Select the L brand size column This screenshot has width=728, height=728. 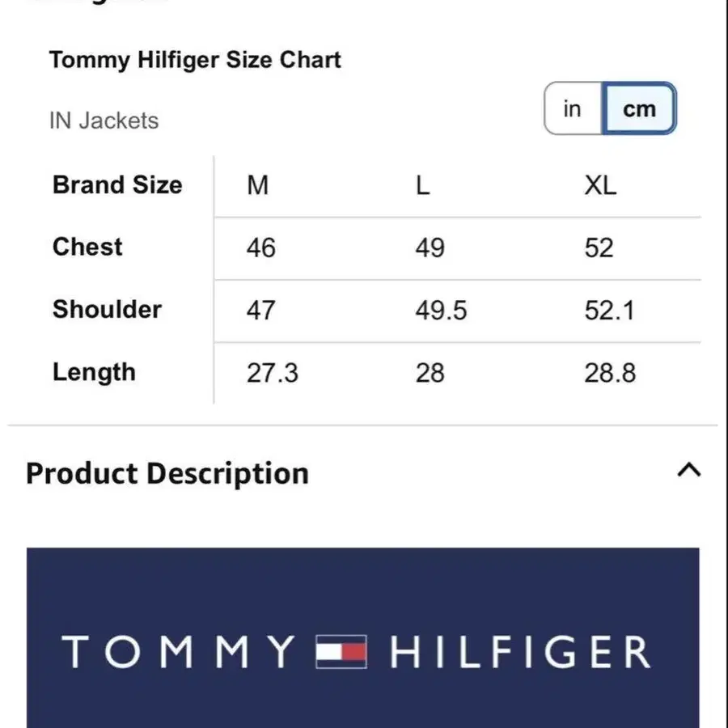click(x=422, y=185)
